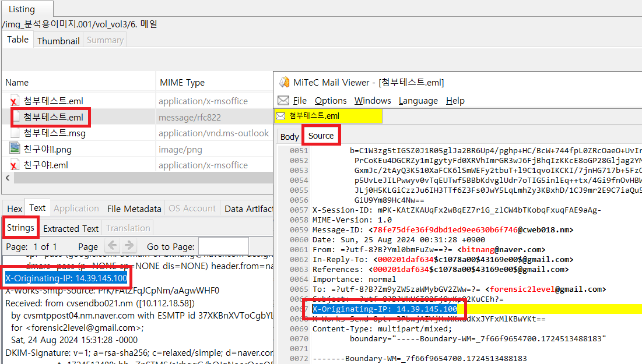Click the envelope icon beside the File menu
Screen dimensions: 642x364
click(x=283, y=101)
